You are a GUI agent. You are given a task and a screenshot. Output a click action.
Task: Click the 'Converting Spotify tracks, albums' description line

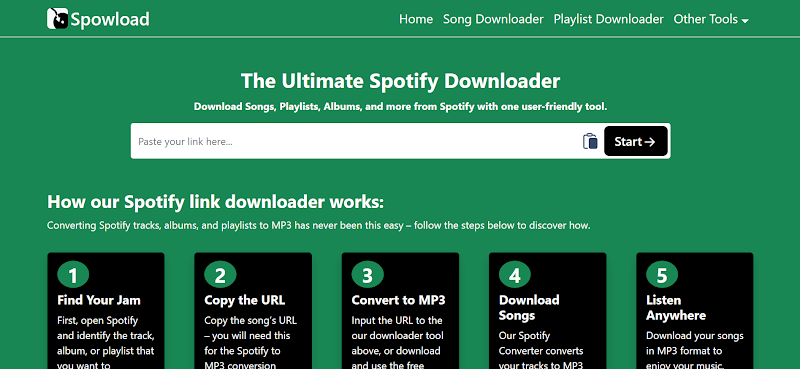point(319,226)
